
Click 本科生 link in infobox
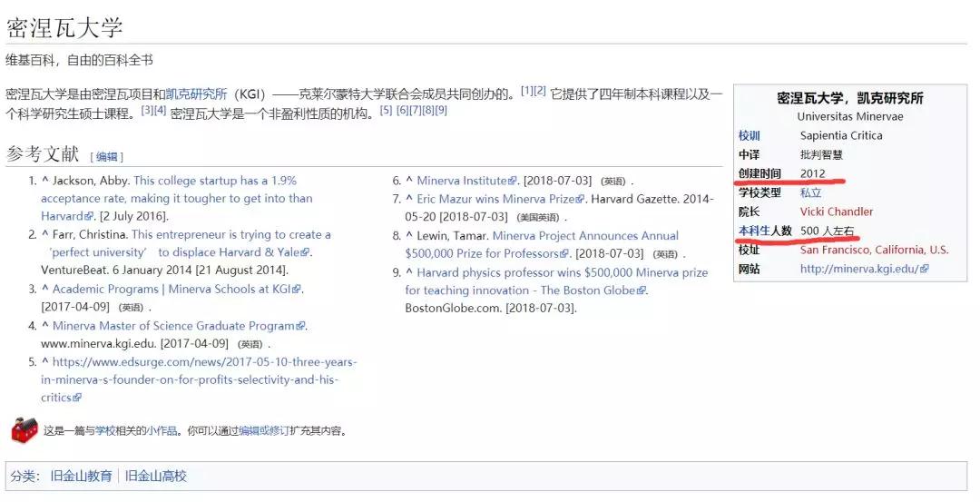coord(754,231)
